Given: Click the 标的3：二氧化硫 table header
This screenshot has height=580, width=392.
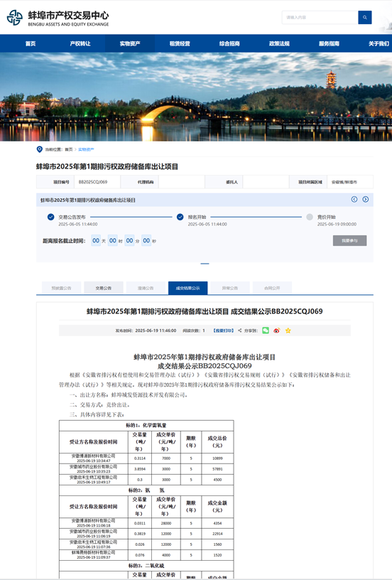Looking at the screenshot, I should click(146, 566).
